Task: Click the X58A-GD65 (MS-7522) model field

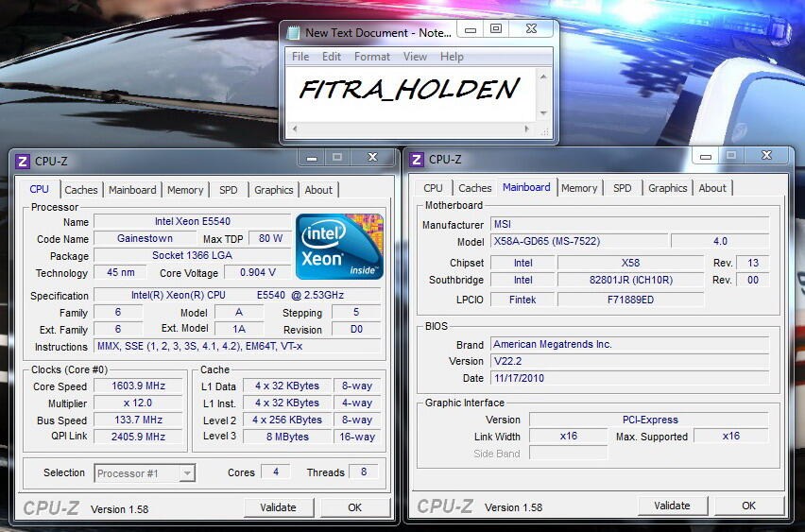Action: [579, 241]
